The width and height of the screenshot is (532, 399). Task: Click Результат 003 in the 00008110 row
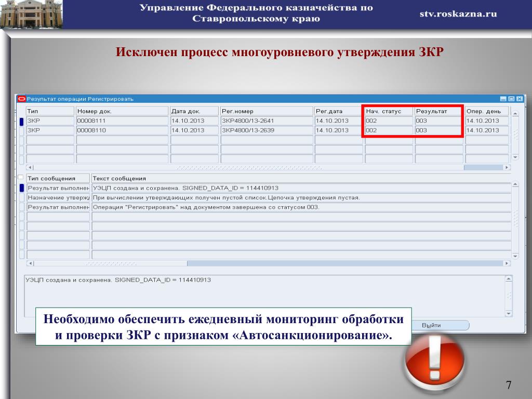(x=438, y=130)
